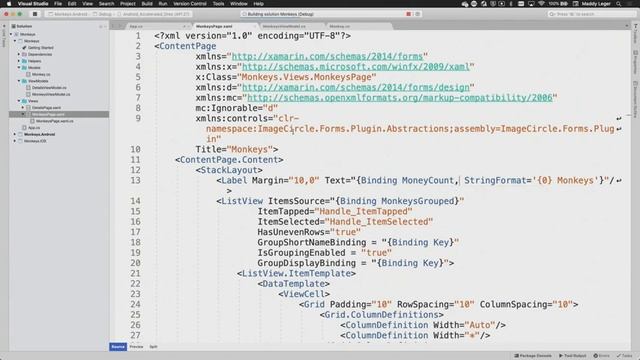Open the Apple menu

[9, 4]
